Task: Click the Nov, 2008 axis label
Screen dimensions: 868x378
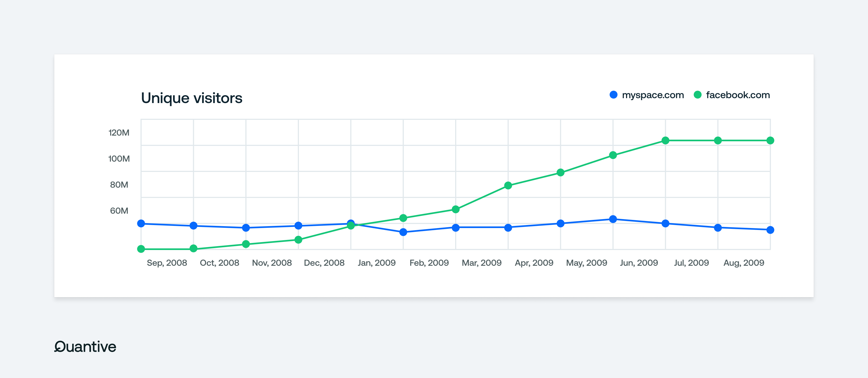Action: [272, 263]
